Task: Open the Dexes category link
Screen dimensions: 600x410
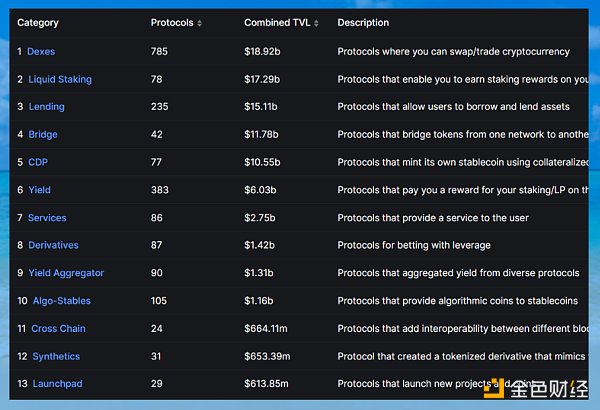Action: click(x=41, y=51)
